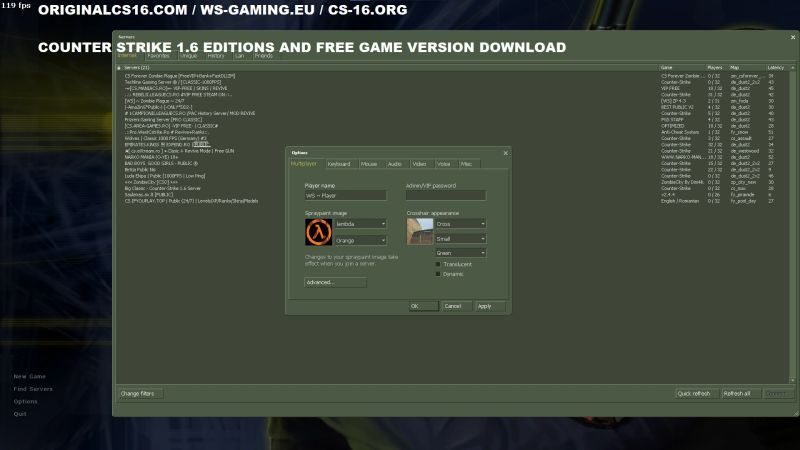
Task: Select the Internet server tab
Action: pos(128,55)
